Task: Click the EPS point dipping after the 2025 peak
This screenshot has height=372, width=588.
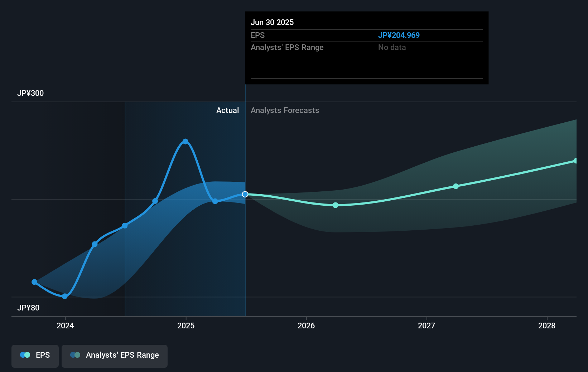Action: [x=215, y=201]
